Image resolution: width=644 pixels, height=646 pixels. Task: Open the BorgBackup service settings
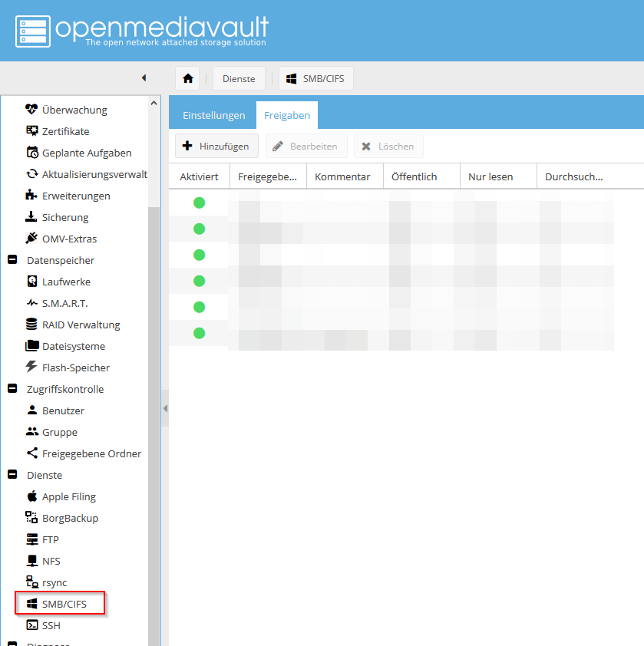72,518
